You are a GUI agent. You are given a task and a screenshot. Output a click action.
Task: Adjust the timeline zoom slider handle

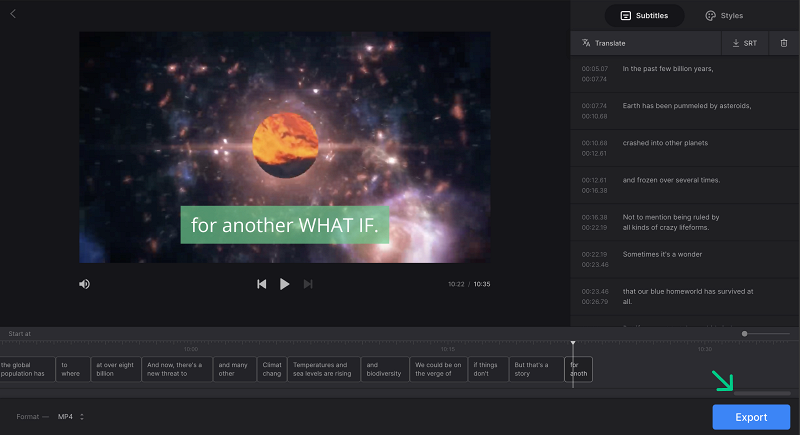tap(744, 334)
